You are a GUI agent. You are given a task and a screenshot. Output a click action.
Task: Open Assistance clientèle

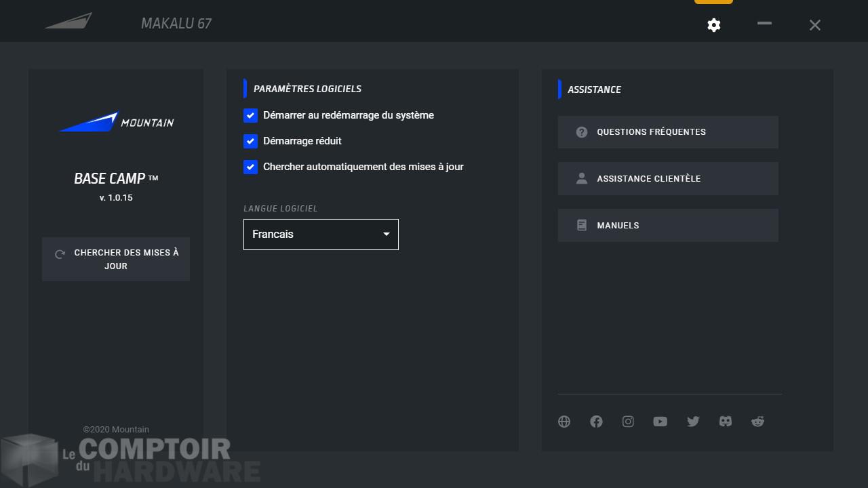tap(667, 179)
